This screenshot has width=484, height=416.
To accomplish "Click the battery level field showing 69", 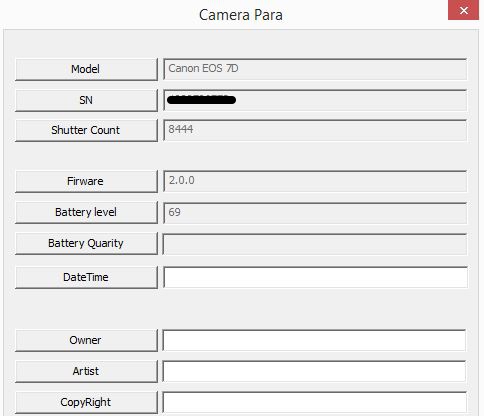I will (x=315, y=213).
